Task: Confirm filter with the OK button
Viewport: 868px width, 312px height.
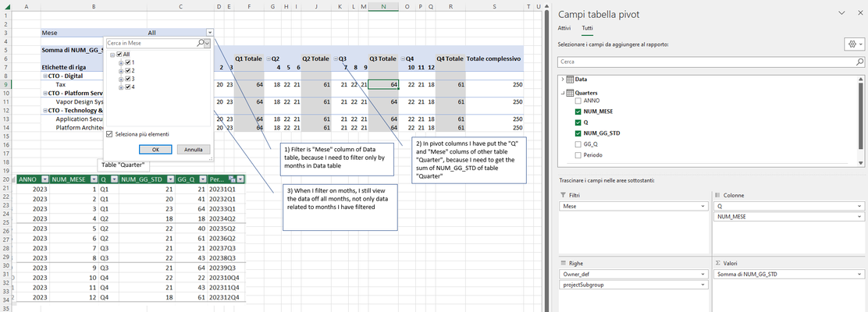Action: pos(155,149)
